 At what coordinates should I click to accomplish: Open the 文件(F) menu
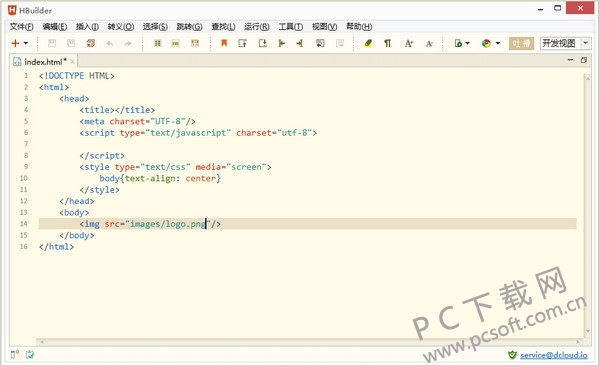(21, 26)
